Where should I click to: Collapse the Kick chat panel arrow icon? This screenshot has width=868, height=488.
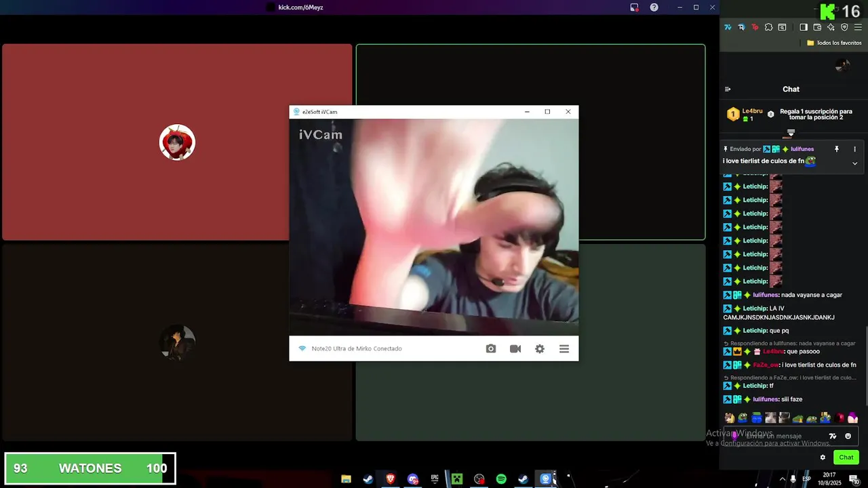[x=728, y=89]
